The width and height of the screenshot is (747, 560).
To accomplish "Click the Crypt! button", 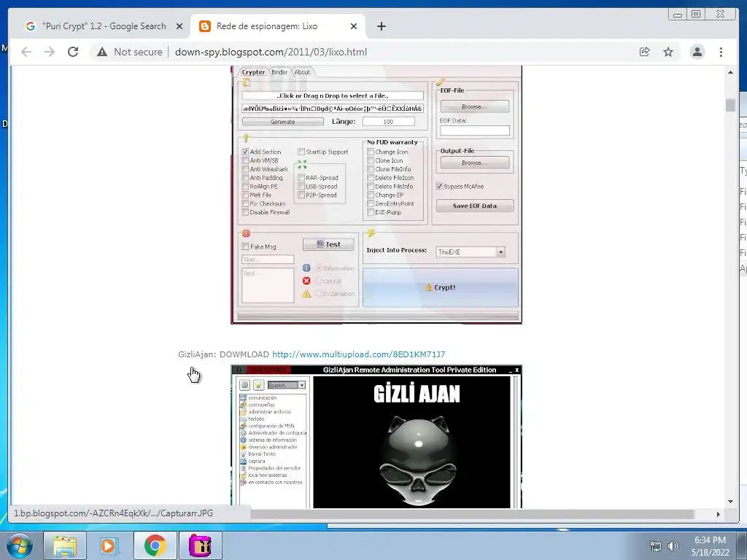I will click(440, 287).
